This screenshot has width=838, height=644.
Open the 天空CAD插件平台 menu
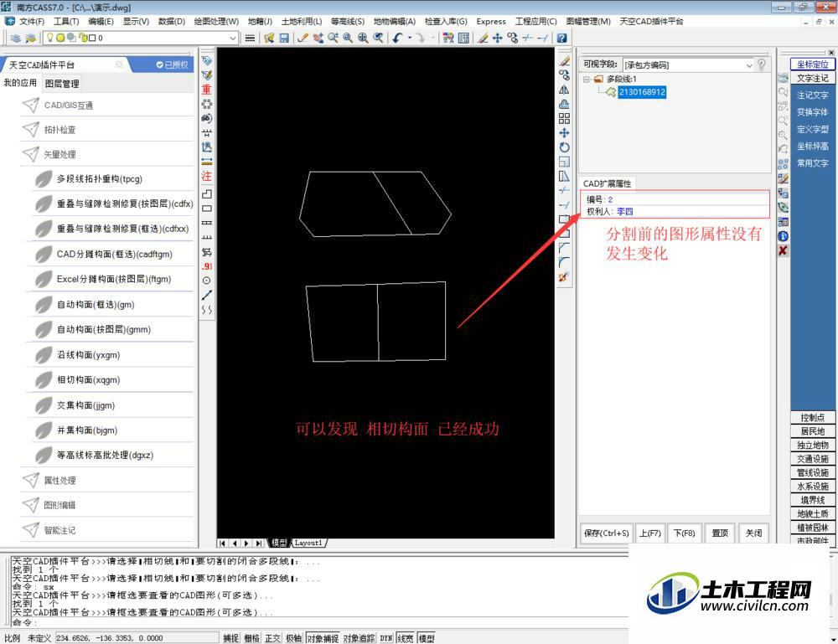[651, 22]
